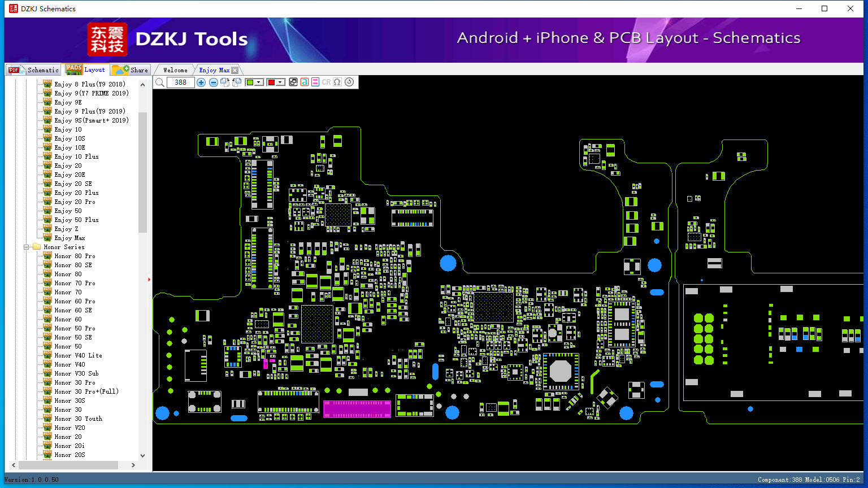This screenshot has height=488, width=868.
Task: Open Honor 30 Pro+(Full) layout
Action: [86, 391]
